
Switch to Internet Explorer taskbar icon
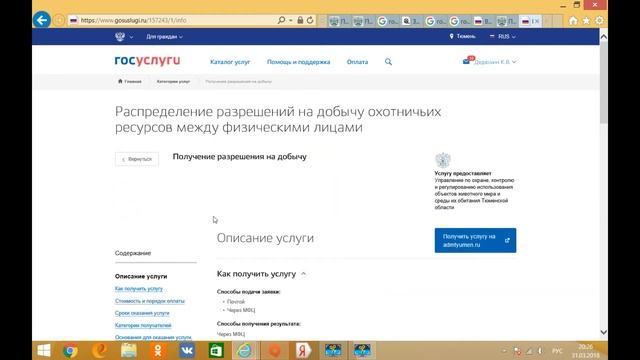244,351
